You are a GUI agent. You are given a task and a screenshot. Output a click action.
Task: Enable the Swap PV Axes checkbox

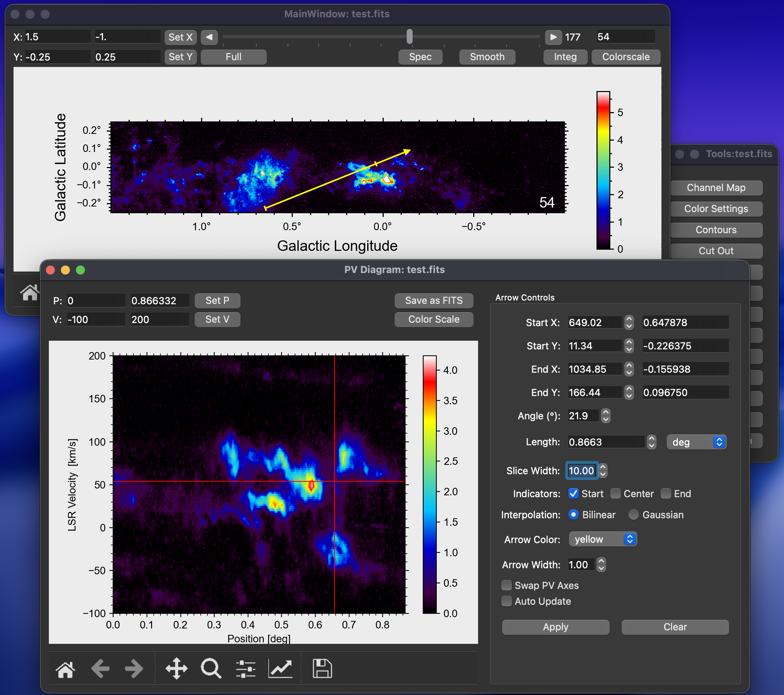click(507, 585)
